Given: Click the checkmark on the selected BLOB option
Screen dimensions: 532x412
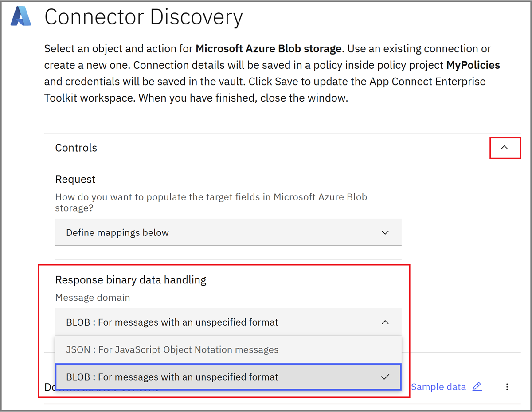Looking at the screenshot, I should click(385, 377).
